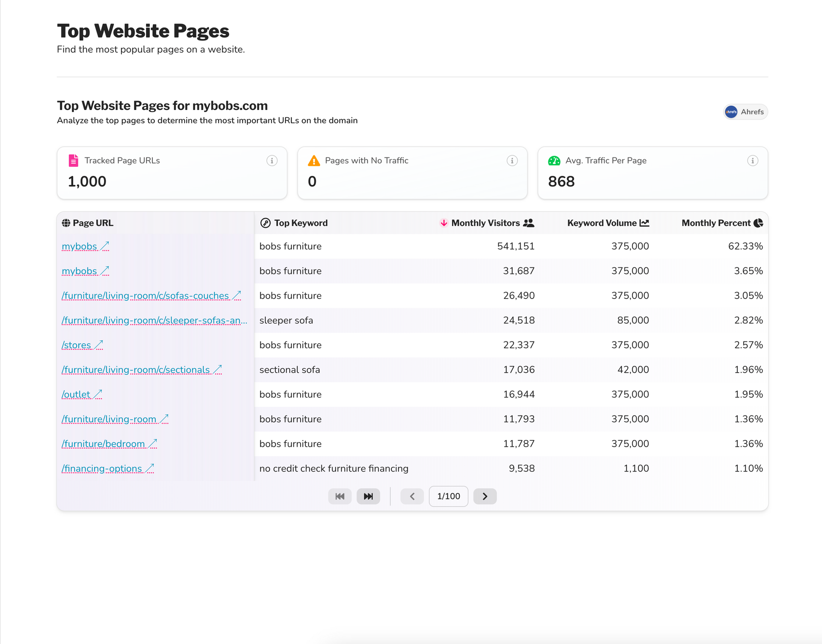Jump to last page of results

pyautogui.click(x=368, y=496)
